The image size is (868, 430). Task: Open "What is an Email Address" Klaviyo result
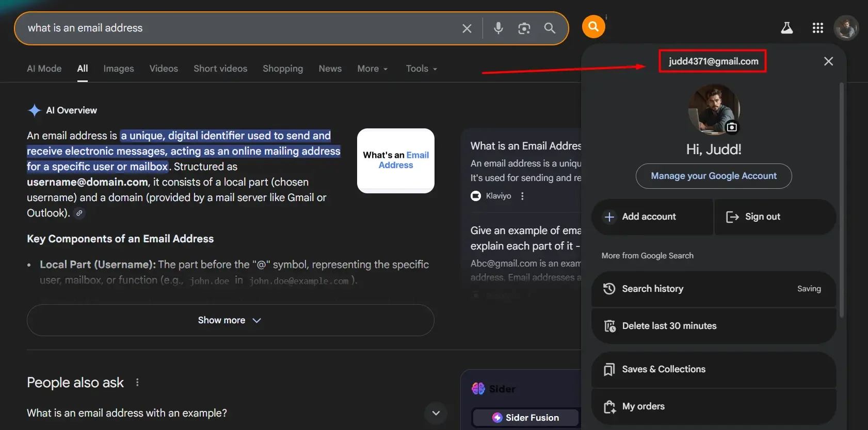coord(526,146)
